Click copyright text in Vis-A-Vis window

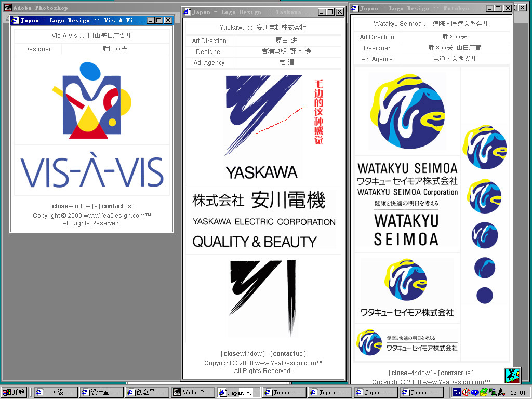(91, 219)
